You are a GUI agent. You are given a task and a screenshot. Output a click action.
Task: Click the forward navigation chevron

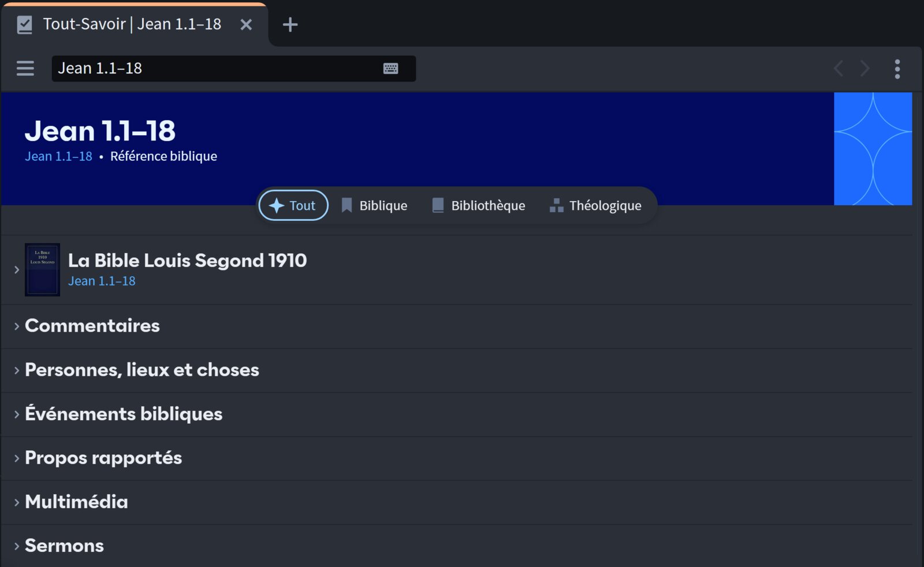865,68
